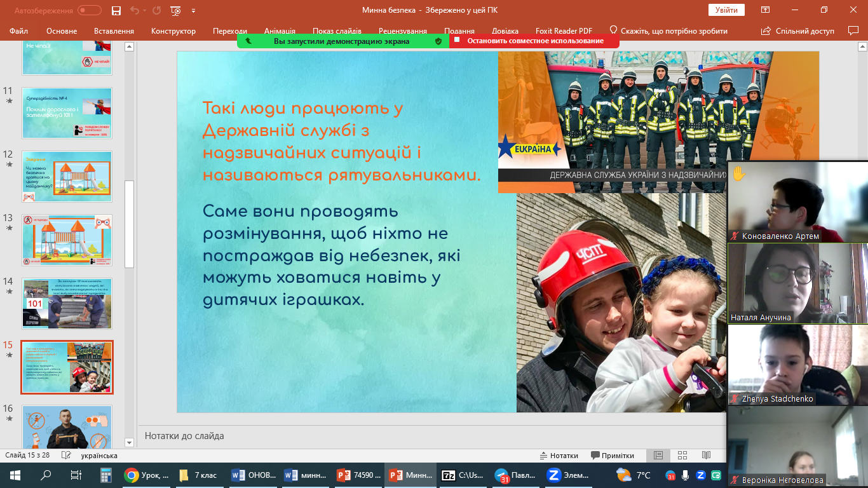Click Слайд 15 з 28 status text

coord(27,456)
